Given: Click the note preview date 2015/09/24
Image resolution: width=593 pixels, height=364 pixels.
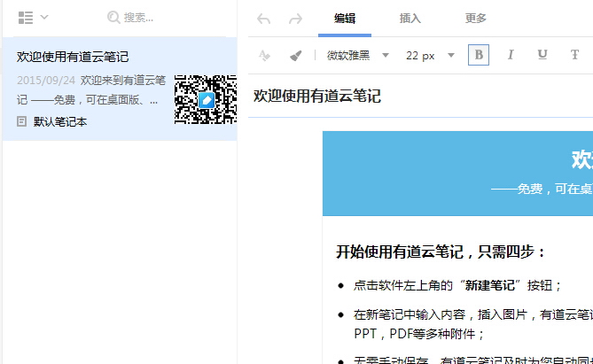Looking at the screenshot, I should coord(46,80).
